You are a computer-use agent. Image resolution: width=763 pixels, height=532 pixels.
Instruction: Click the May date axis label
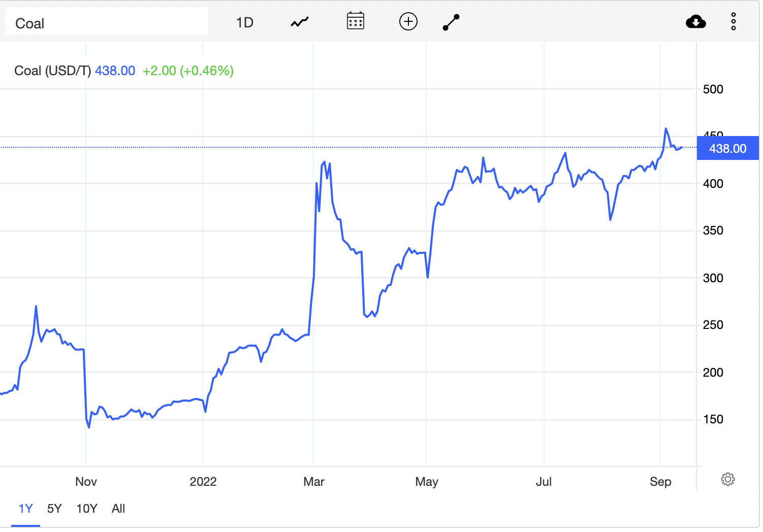coord(427,482)
